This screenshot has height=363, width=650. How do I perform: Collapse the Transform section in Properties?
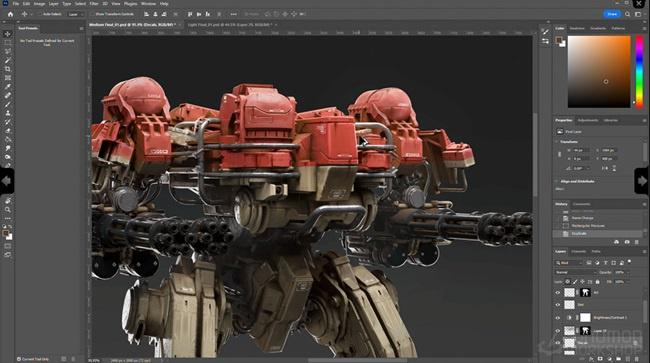pyautogui.click(x=557, y=142)
